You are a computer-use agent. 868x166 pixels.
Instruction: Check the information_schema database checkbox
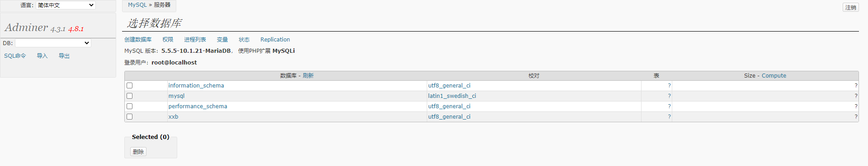click(x=130, y=86)
